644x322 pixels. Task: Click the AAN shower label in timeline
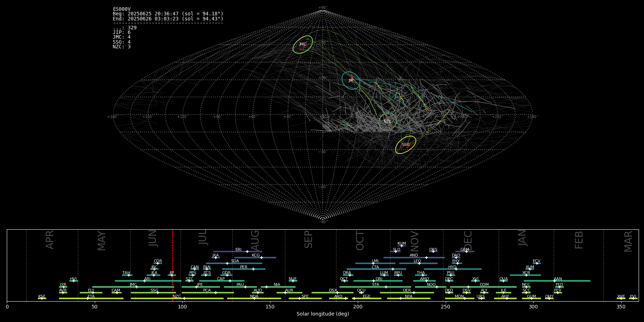click(558, 279)
